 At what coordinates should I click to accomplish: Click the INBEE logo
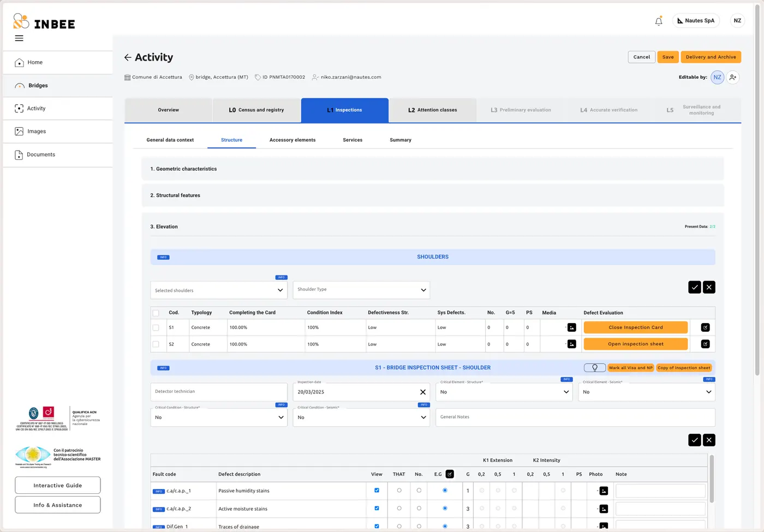[x=44, y=22]
